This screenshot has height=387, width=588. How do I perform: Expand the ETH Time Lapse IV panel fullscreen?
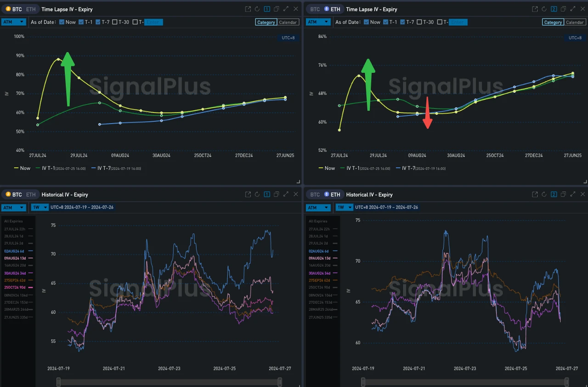pyautogui.click(x=573, y=9)
